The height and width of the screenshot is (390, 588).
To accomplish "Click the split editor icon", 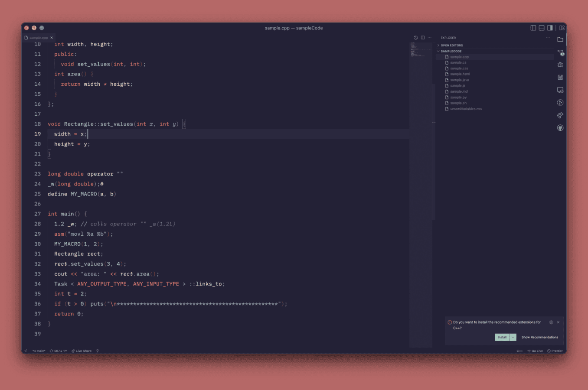I will [x=423, y=38].
